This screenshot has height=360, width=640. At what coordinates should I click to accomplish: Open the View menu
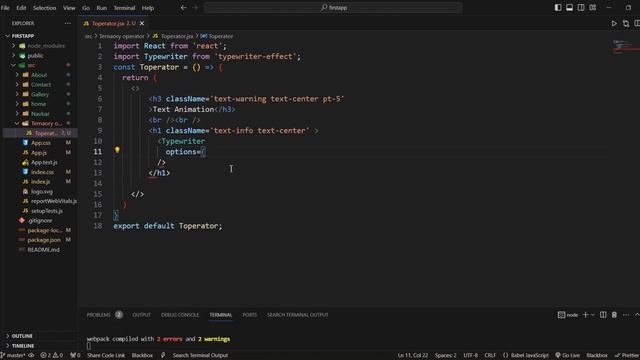point(69,8)
